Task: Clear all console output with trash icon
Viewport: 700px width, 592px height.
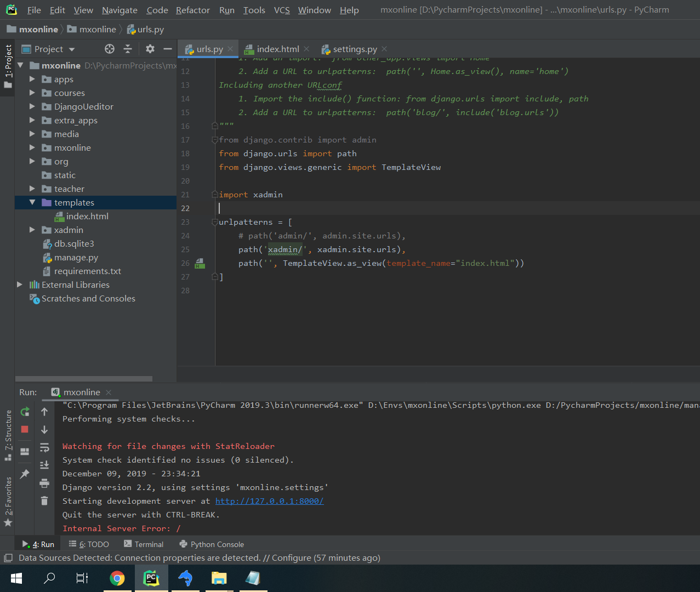Action: pyautogui.click(x=44, y=501)
